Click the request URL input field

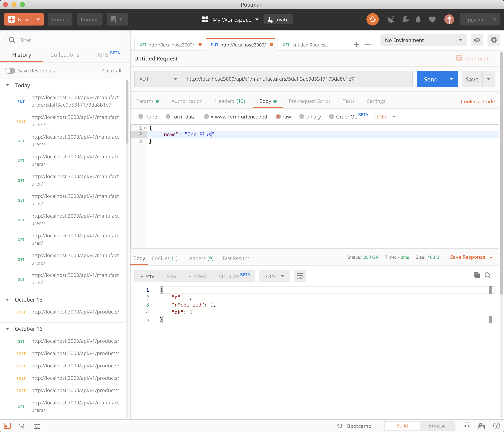coord(297,79)
